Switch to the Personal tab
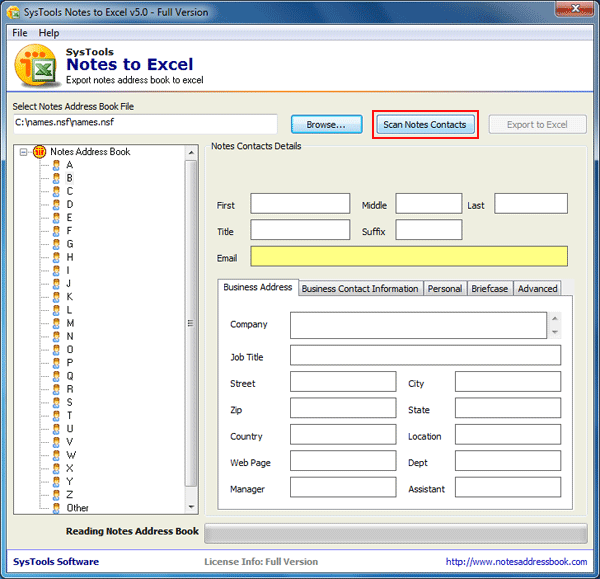The width and height of the screenshot is (600, 579). click(x=445, y=289)
